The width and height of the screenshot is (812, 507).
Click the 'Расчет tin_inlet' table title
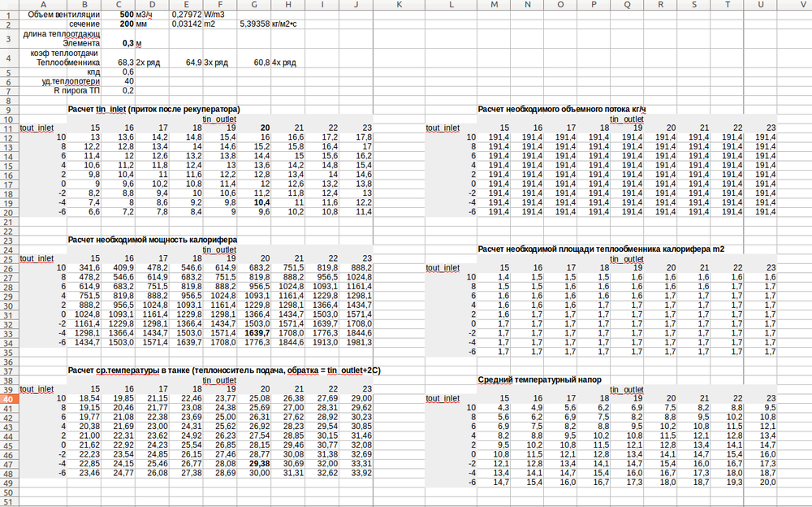point(153,110)
